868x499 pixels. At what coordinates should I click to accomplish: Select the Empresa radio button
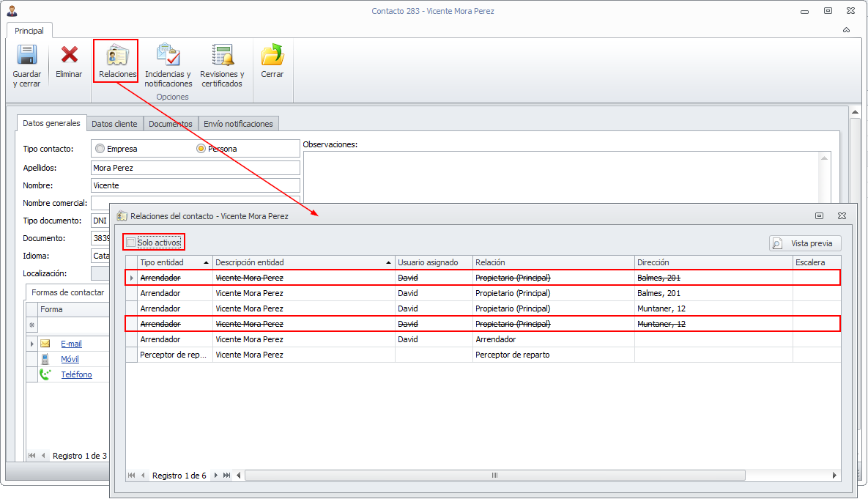click(x=100, y=149)
